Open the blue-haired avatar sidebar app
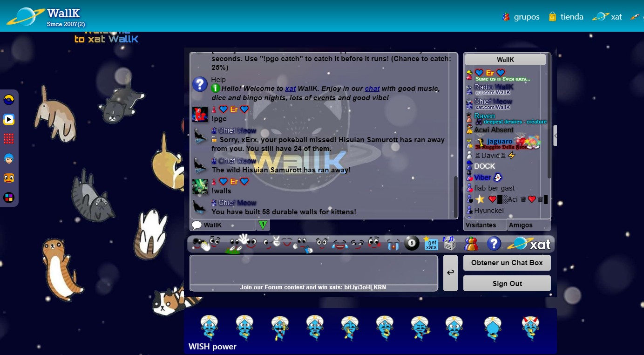 tap(9, 158)
